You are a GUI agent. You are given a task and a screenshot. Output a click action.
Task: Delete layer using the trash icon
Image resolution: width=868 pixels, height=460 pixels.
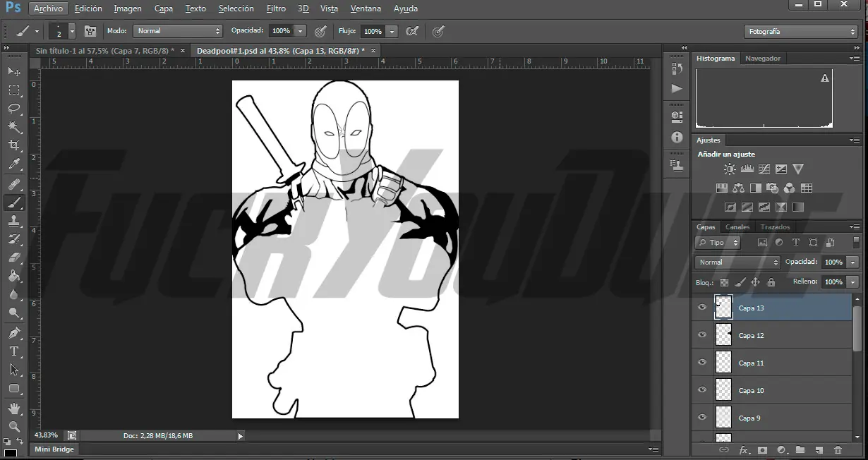click(838, 450)
